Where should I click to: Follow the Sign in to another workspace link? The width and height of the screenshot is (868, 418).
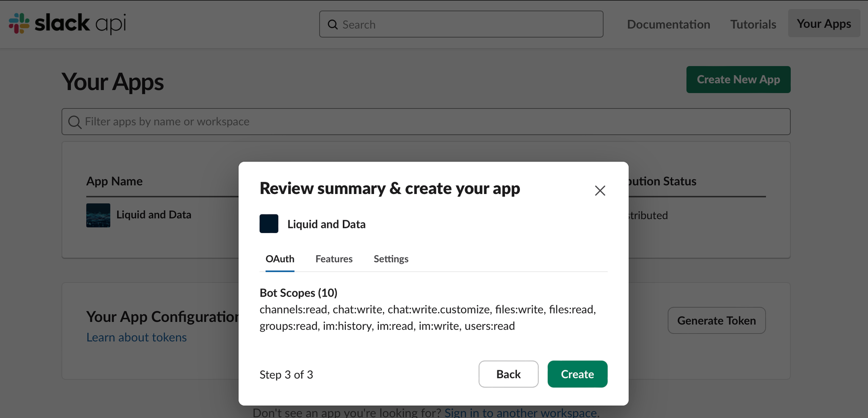point(522,412)
